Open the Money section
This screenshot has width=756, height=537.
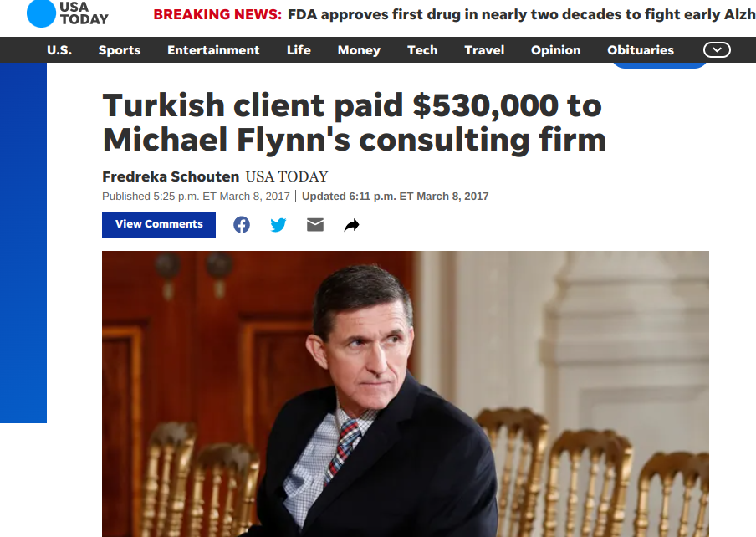tap(359, 50)
